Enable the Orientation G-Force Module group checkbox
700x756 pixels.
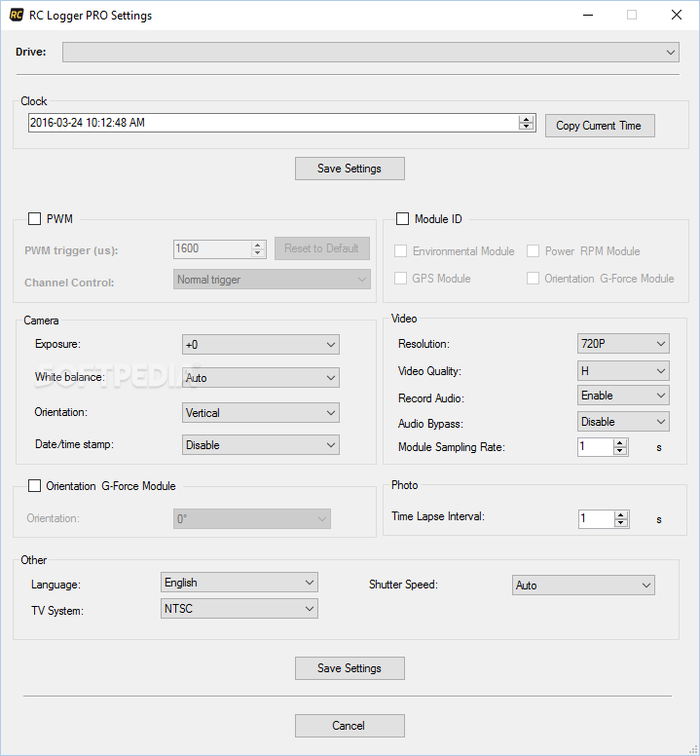pyautogui.click(x=35, y=485)
